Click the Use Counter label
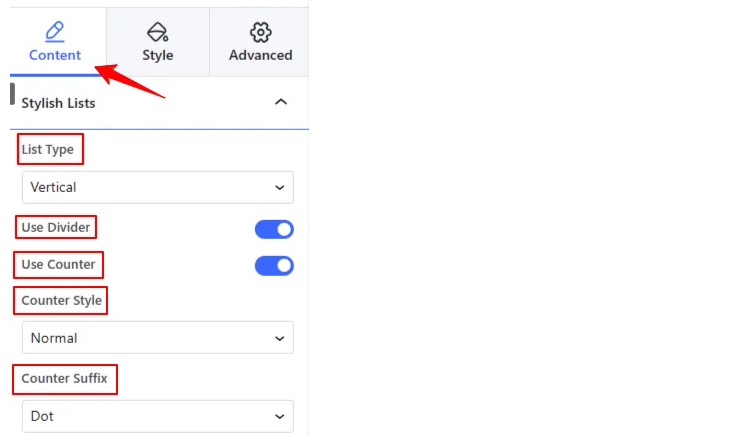The width and height of the screenshot is (747, 444). tap(58, 265)
